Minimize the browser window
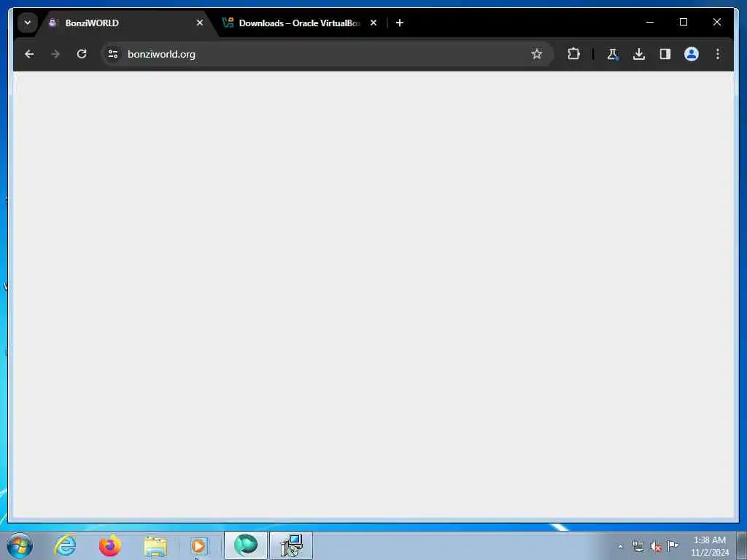 tap(650, 23)
